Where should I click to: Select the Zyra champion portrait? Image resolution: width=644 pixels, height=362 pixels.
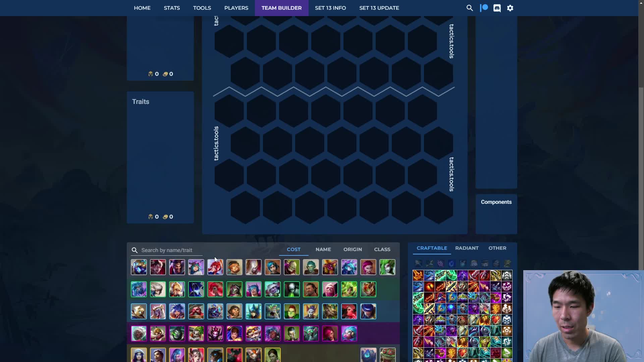(387, 267)
